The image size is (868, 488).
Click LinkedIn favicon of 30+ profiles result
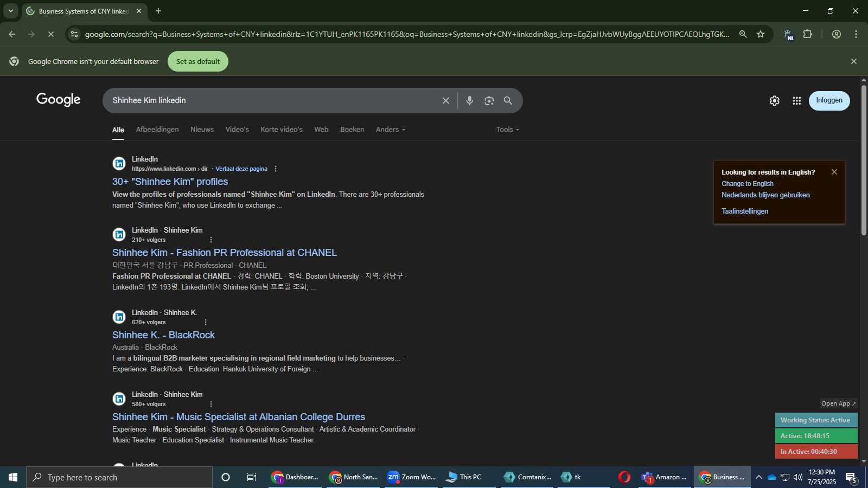click(x=119, y=164)
